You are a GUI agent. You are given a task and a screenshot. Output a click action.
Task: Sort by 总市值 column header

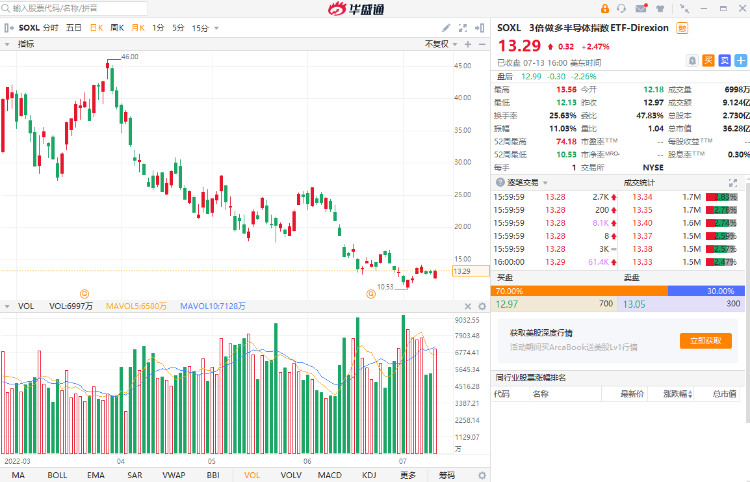coord(724,394)
